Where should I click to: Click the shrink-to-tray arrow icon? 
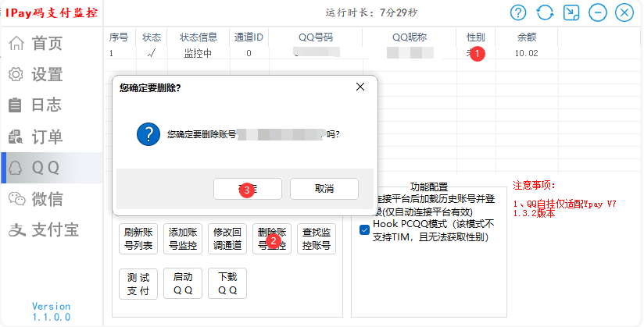click(x=571, y=12)
